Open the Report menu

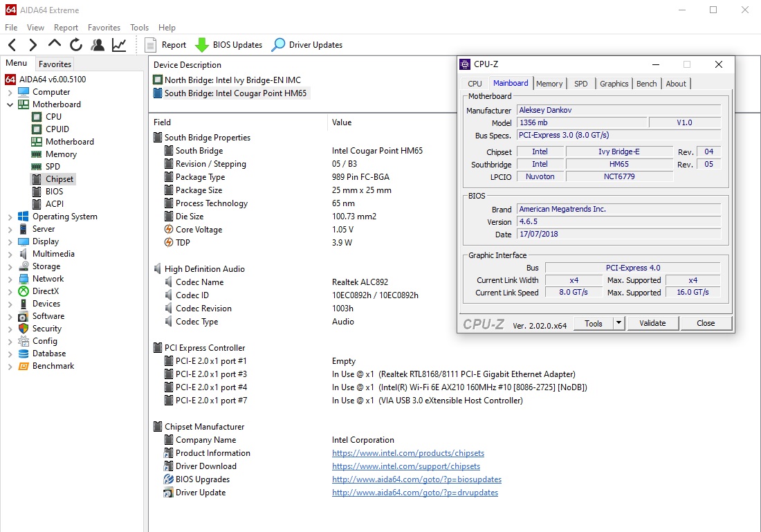66,28
